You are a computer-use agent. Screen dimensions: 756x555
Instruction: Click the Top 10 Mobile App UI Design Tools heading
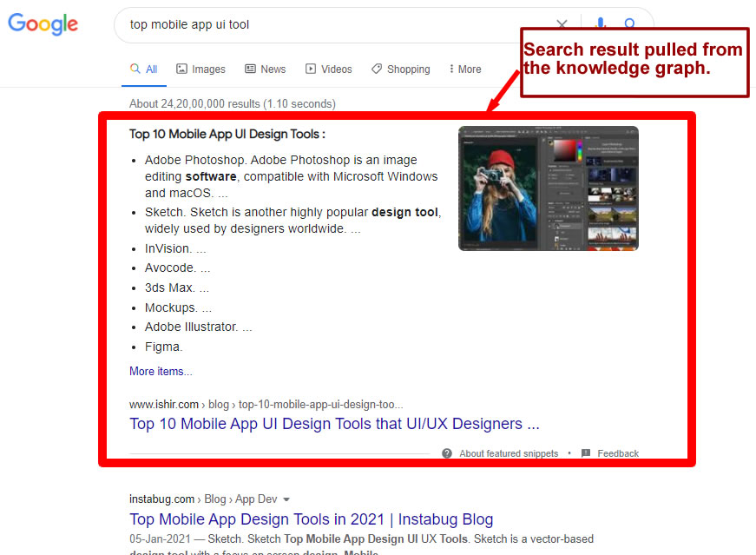227,134
